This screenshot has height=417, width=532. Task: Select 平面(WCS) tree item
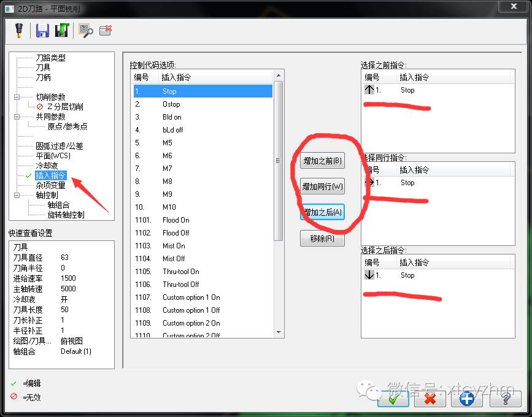[x=53, y=156]
